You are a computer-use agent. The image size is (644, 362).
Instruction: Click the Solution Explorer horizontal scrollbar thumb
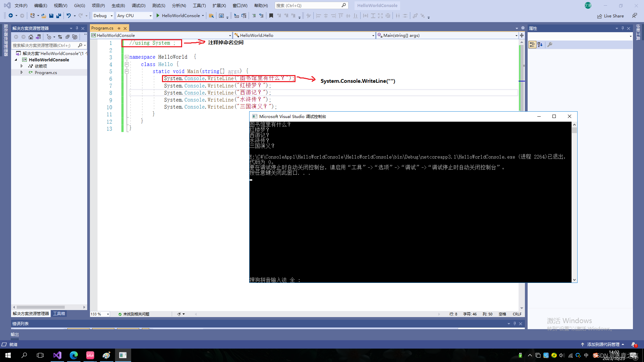(41, 307)
